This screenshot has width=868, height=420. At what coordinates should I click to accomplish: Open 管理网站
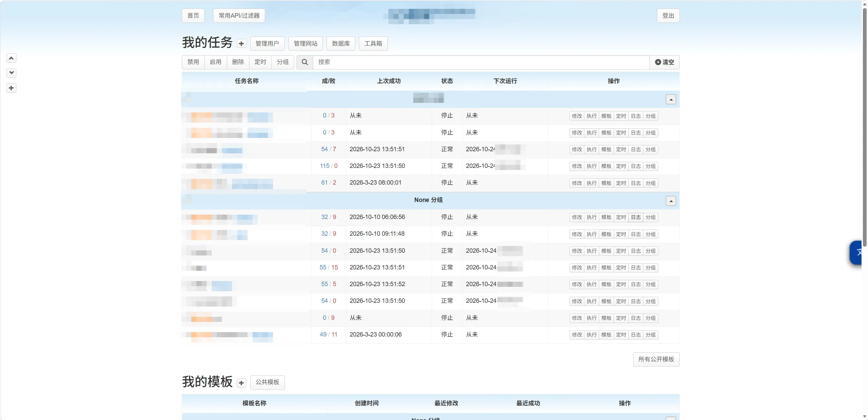pyautogui.click(x=305, y=44)
